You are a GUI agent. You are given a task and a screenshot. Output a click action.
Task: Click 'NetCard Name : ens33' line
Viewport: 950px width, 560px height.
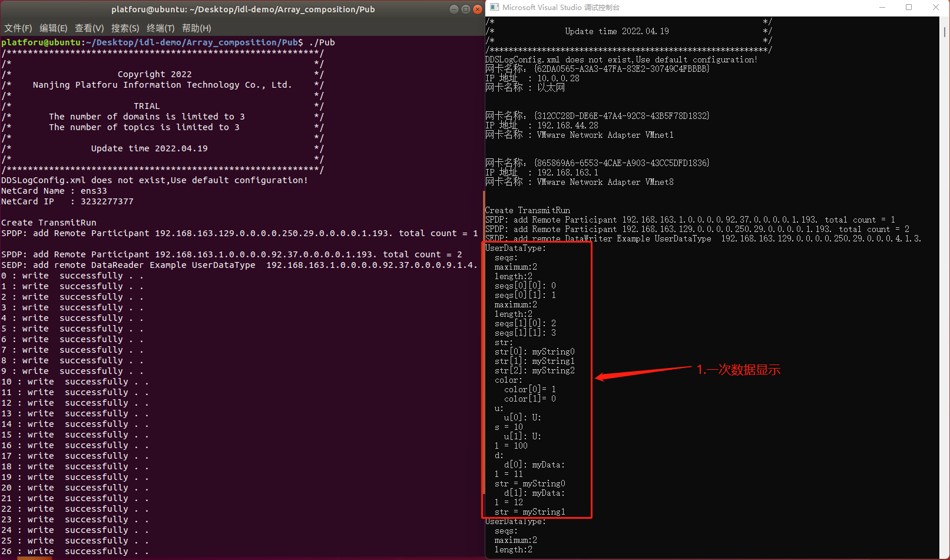[x=54, y=191]
